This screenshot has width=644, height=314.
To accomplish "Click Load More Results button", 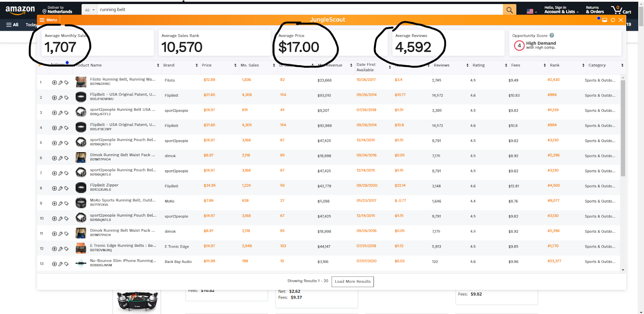I will pyautogui.click(x=353, y=281).
